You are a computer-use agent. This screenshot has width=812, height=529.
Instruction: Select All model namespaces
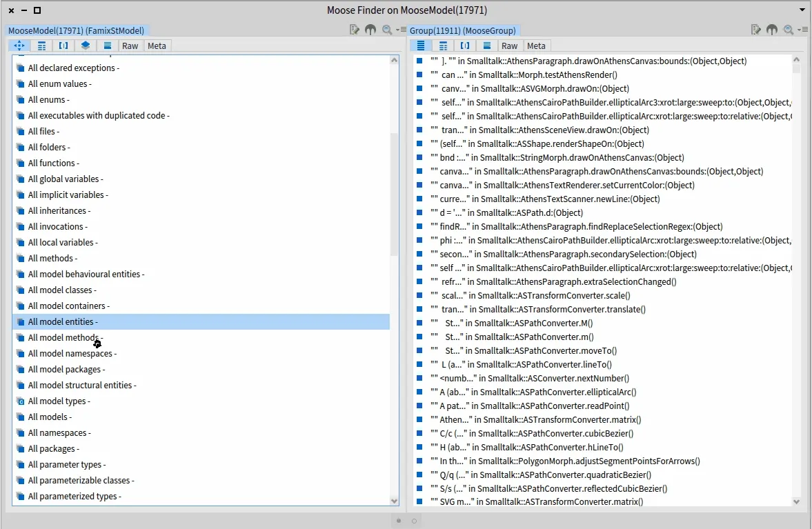click(201, 354)
